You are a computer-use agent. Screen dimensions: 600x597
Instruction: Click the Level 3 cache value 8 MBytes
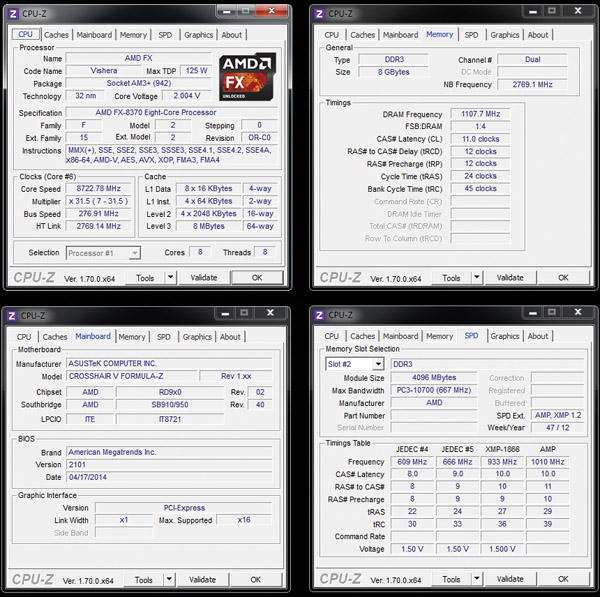209,226
